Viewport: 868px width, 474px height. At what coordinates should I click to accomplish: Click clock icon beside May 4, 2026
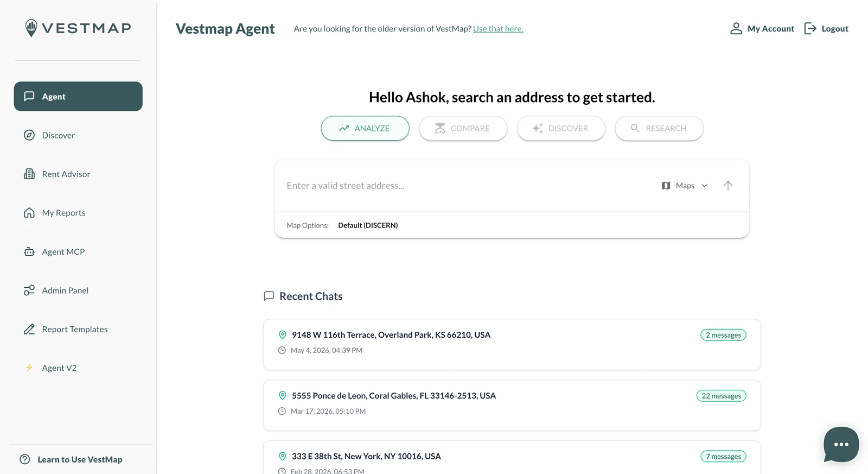pos(282,350)
